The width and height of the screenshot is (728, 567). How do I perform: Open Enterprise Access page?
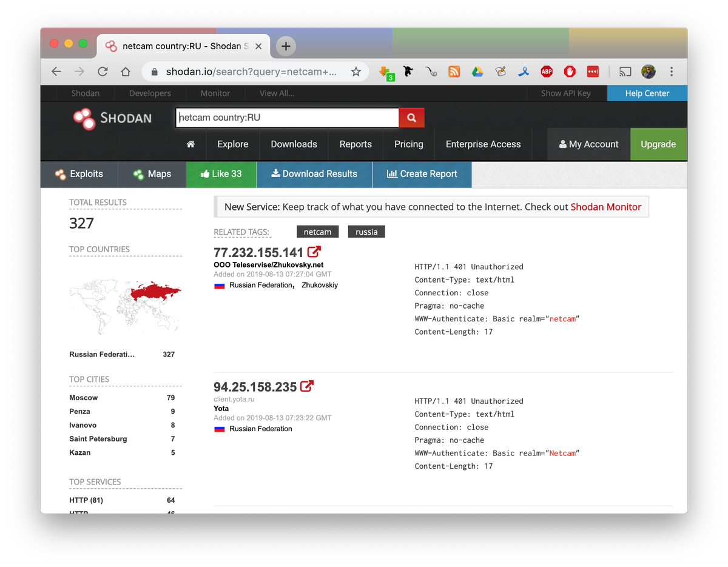pos(483,144)
